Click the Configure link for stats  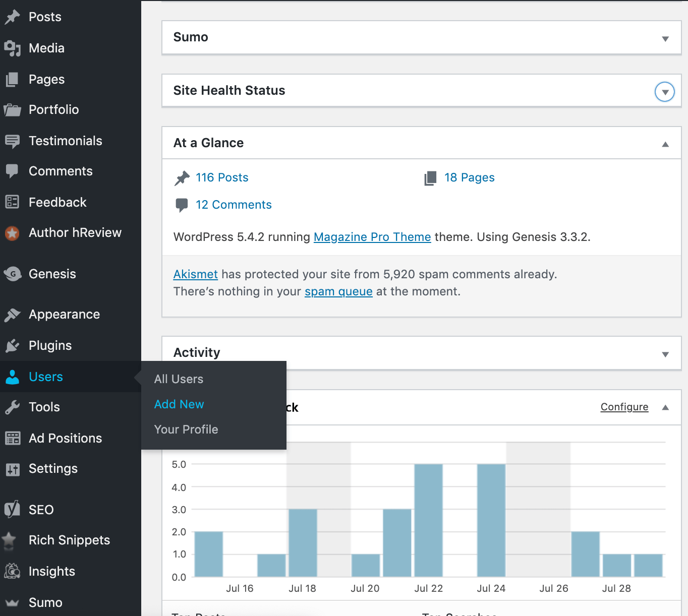click(624, 407)
